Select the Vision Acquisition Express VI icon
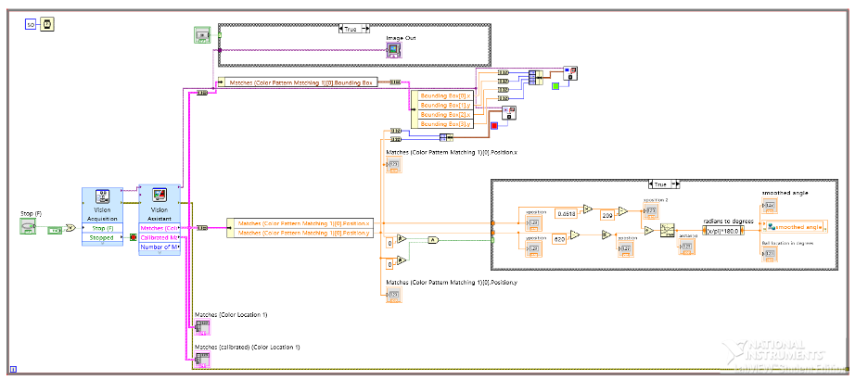Image resolution: width=868 pixels, height=380 pixels. pos(102,196)
